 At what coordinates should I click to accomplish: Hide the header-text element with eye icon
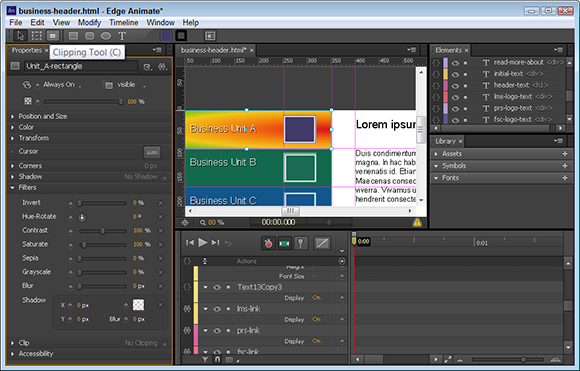[455, 85]
